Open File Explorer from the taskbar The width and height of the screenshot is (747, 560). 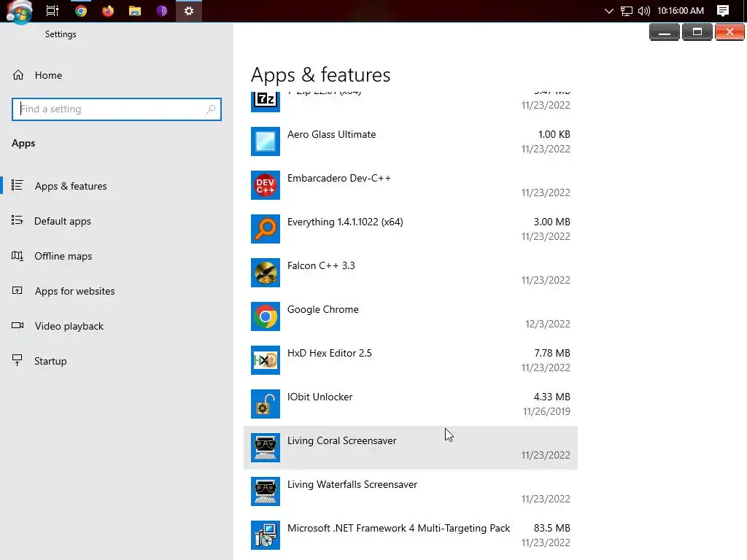pos(135,10)
